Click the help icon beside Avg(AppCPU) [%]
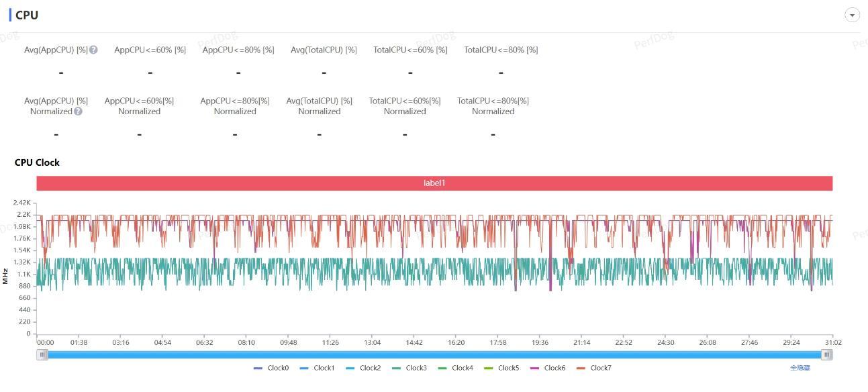 coord(94,50)
